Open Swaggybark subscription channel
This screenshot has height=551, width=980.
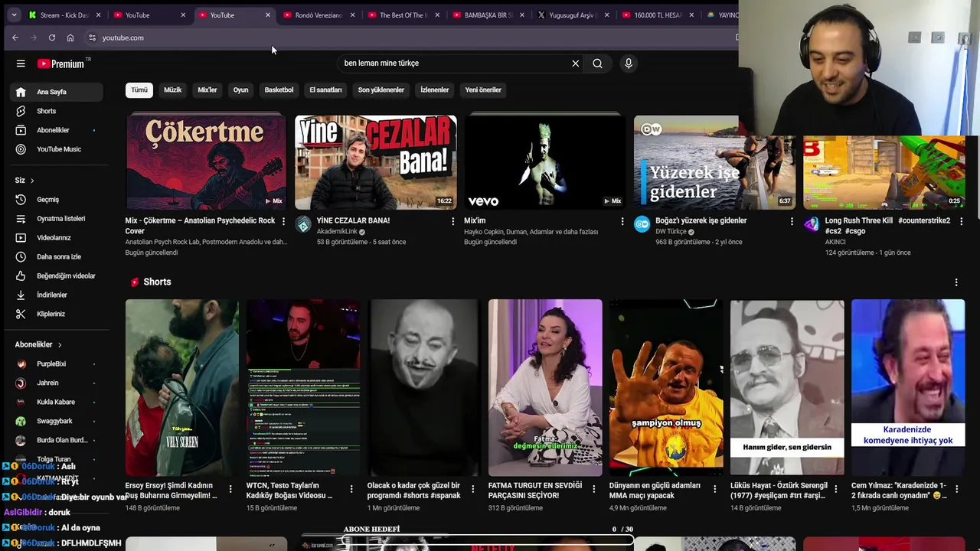point(54,421)
